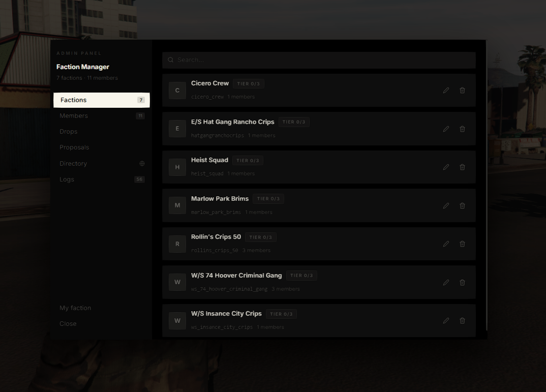Open the Directory section

[102, 164]
